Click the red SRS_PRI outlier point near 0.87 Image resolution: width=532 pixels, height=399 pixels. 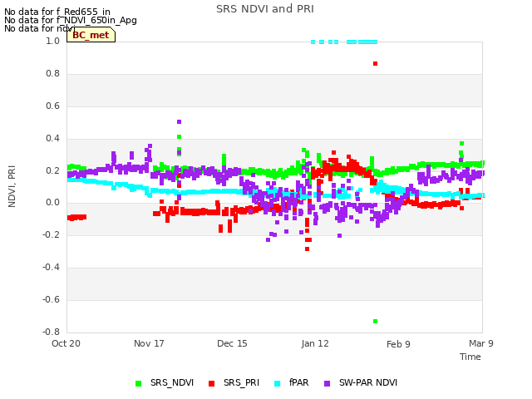[375, 63]
